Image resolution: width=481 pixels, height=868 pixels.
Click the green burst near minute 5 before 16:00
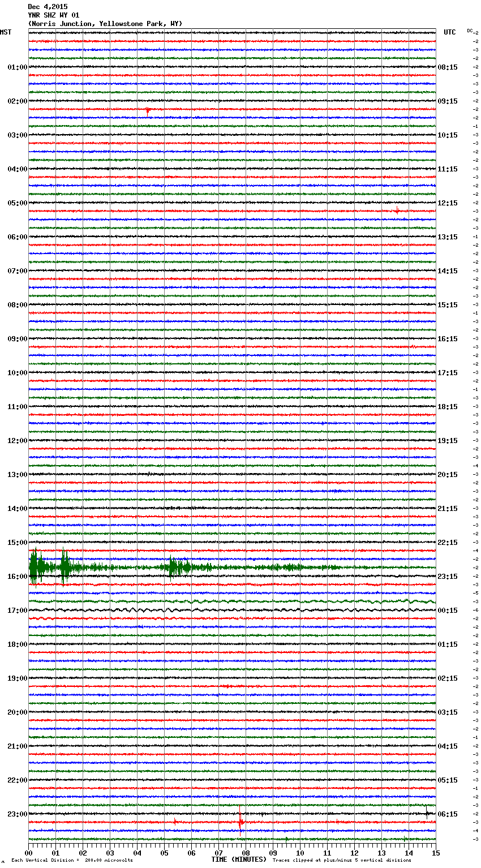point(180,568)
